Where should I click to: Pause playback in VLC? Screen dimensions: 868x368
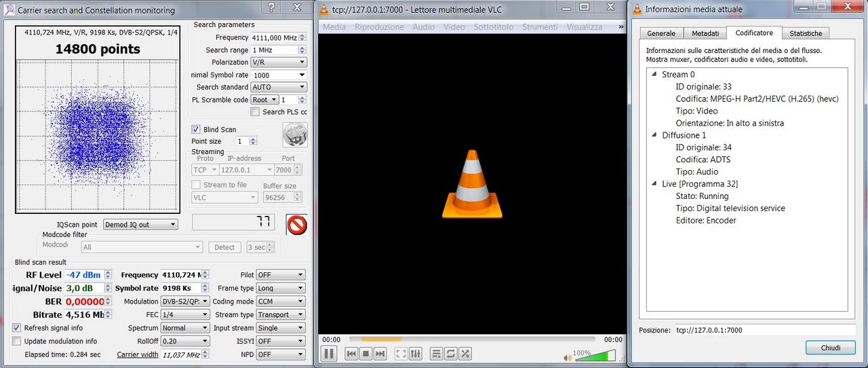click(329, 353)
